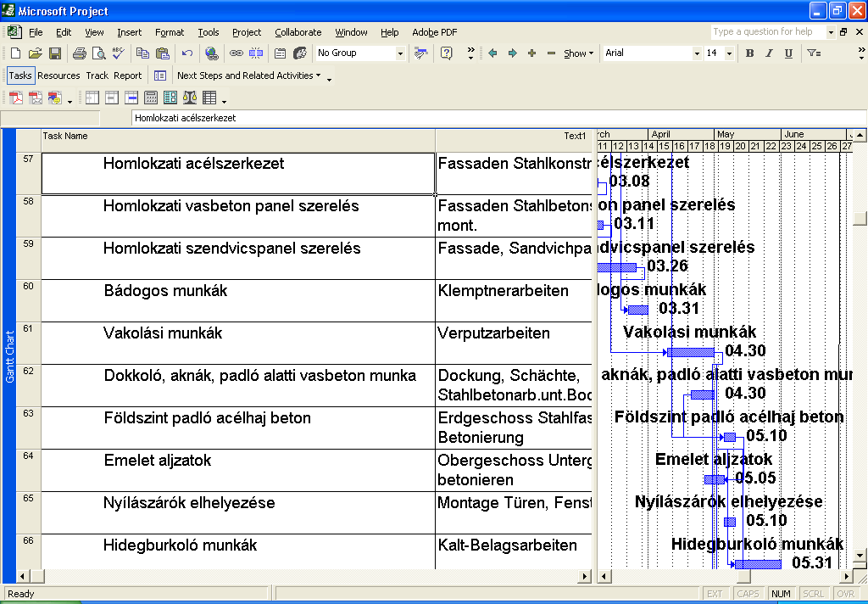Viewport: 868px width, 604px height.
Task: Click the Text1 column header
Action: (x=513, y=141)
